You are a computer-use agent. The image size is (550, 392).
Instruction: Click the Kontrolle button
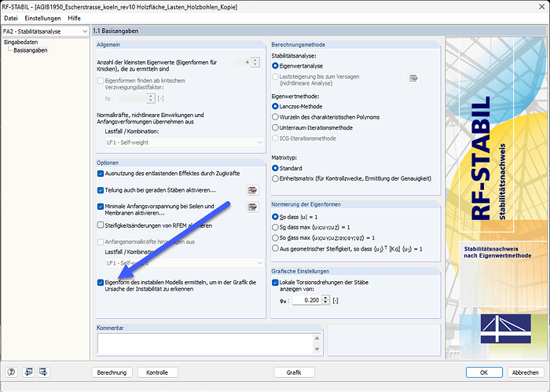coord(157,372)
